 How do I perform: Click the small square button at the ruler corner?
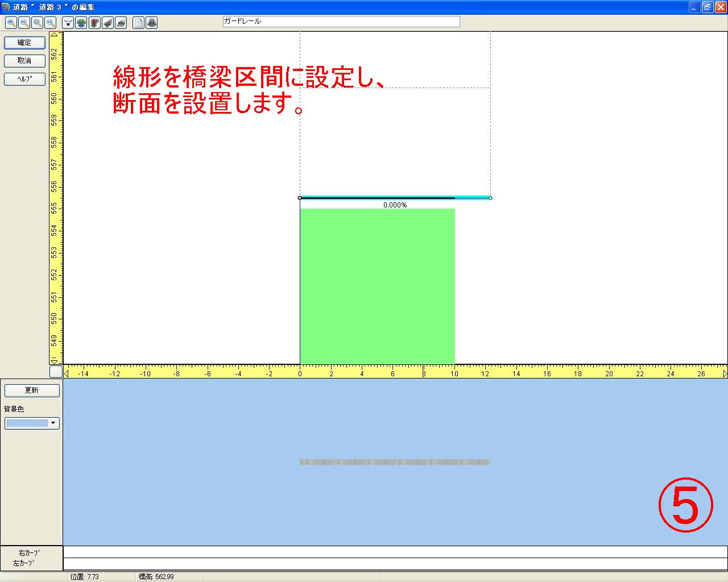coord(56,371)
